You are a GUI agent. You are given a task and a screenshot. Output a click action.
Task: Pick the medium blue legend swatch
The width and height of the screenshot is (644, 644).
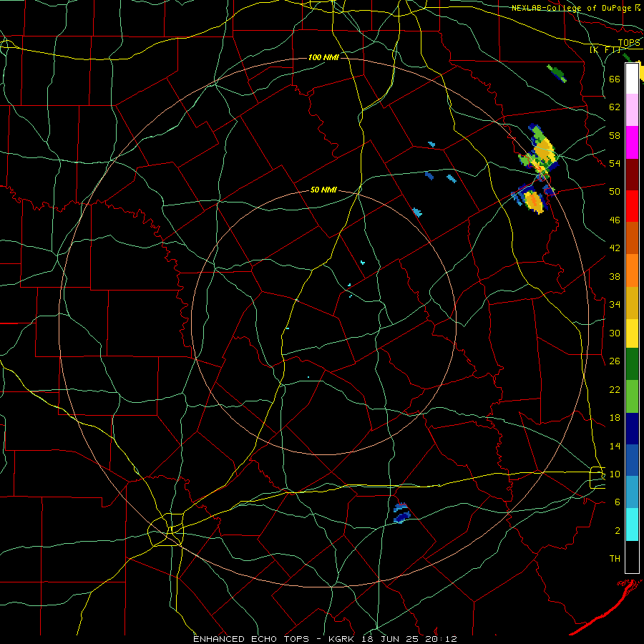632,460
